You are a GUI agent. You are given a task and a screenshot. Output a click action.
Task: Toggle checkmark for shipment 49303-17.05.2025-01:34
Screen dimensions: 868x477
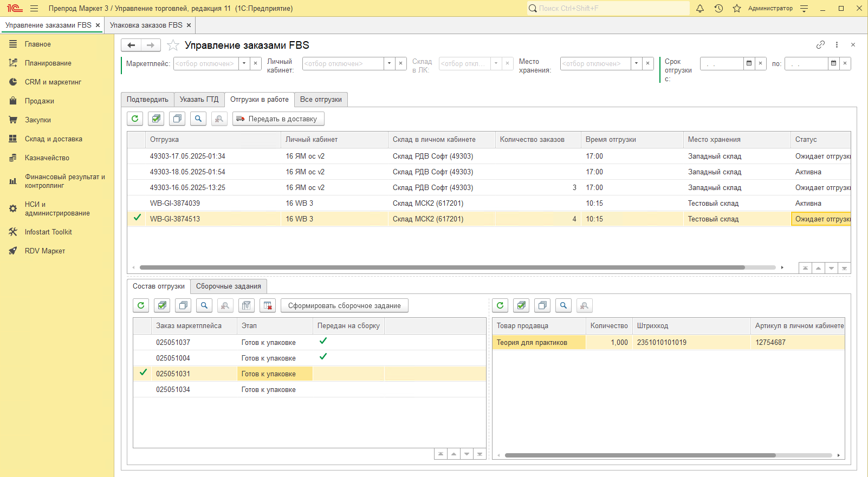(x=137, y=156)
